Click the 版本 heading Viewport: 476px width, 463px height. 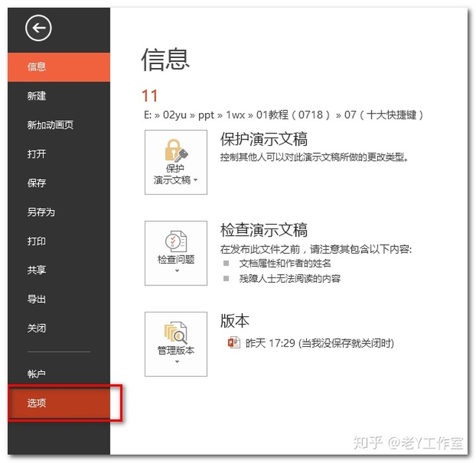click(x=235, y=320)
